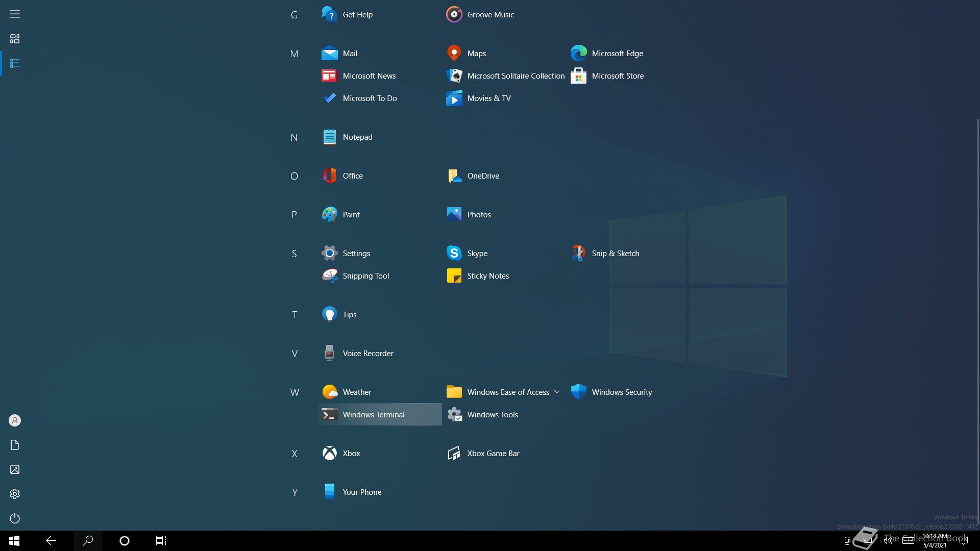Open the Weather app
Image resolution: width=980 pixels, height=551 pixels.
pos(379,392)
